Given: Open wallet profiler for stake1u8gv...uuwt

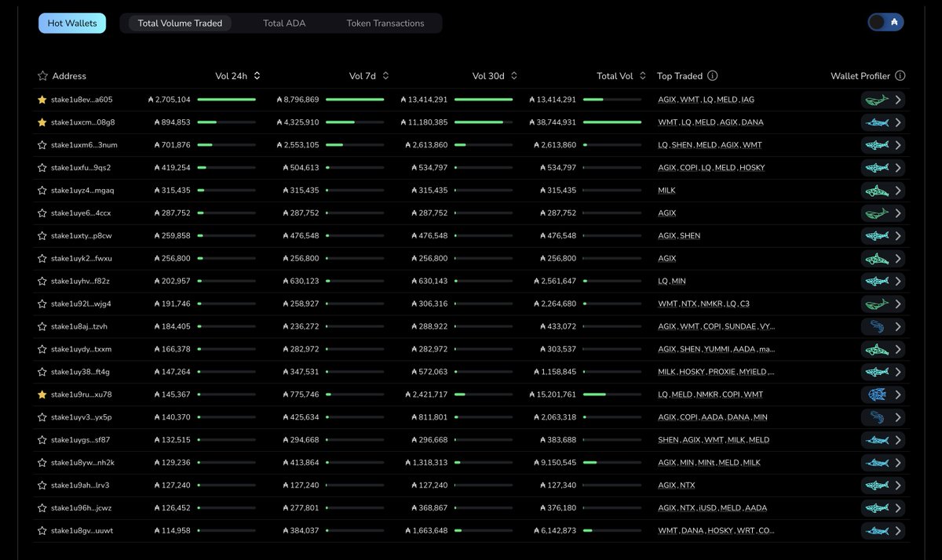Looking at the screenshot, I should [883, 531].
